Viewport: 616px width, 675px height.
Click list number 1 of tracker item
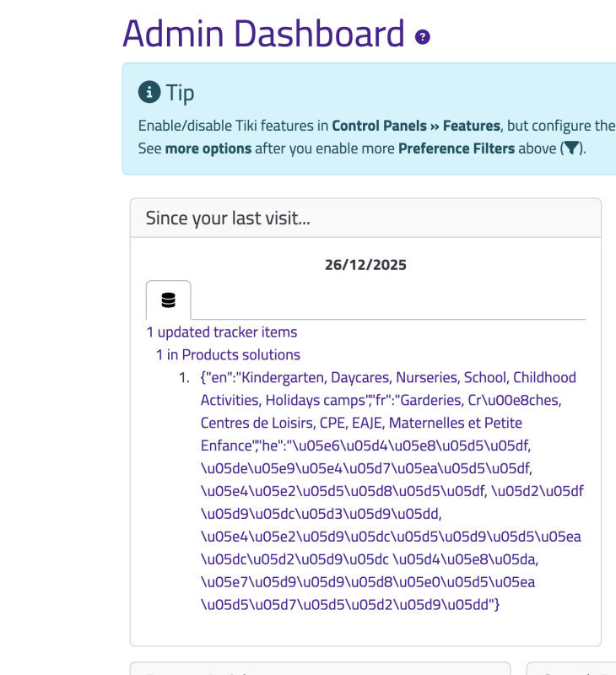tap(184, 377)
